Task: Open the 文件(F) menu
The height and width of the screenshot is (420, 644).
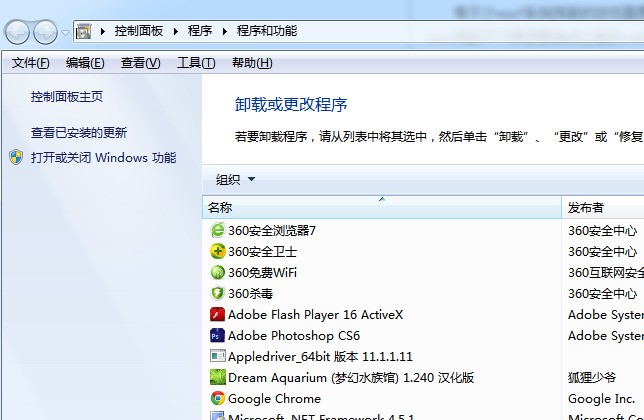Action: [x=30, y=63]
